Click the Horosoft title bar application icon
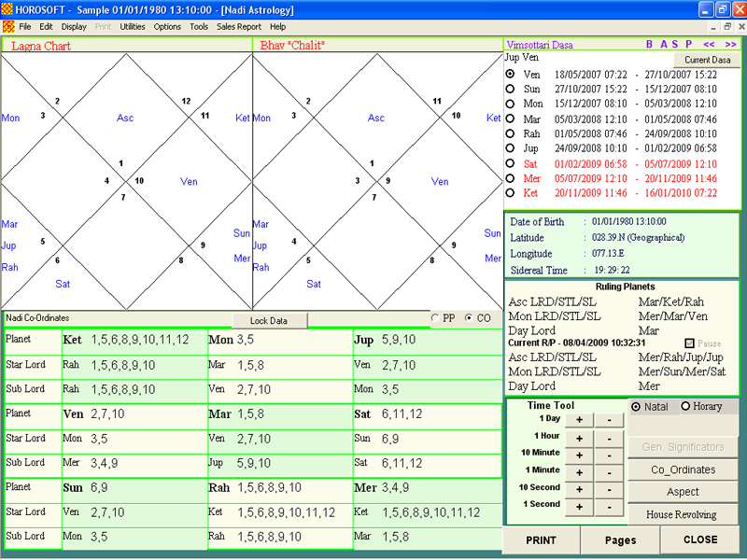Viewport: 747px width, 560px height. point(7,9)
